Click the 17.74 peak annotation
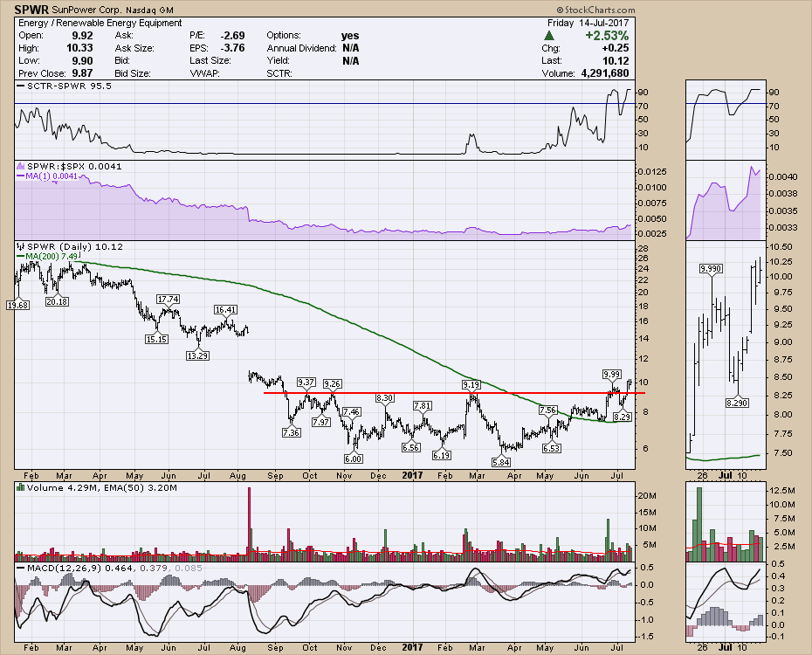Screen dimensions: 812x655 pyautogui.click(x=169, y=299)
